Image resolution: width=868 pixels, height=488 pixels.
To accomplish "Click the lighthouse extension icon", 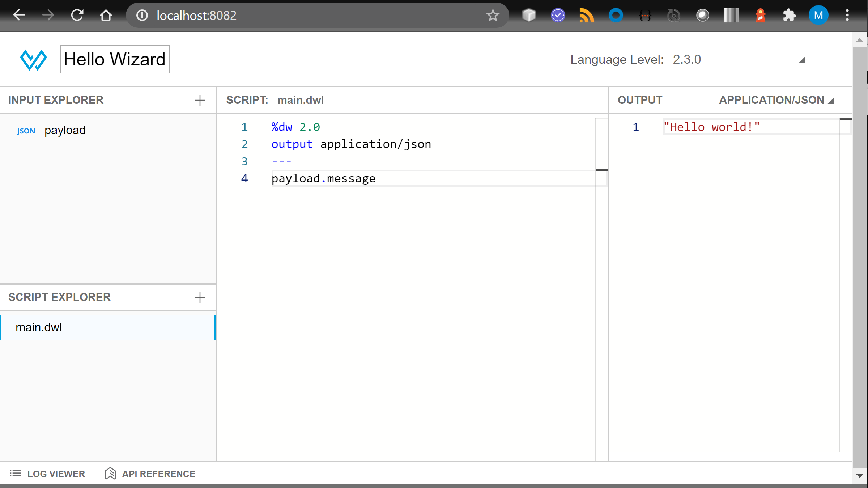I will pyautogui.click(x=760, y=15).
